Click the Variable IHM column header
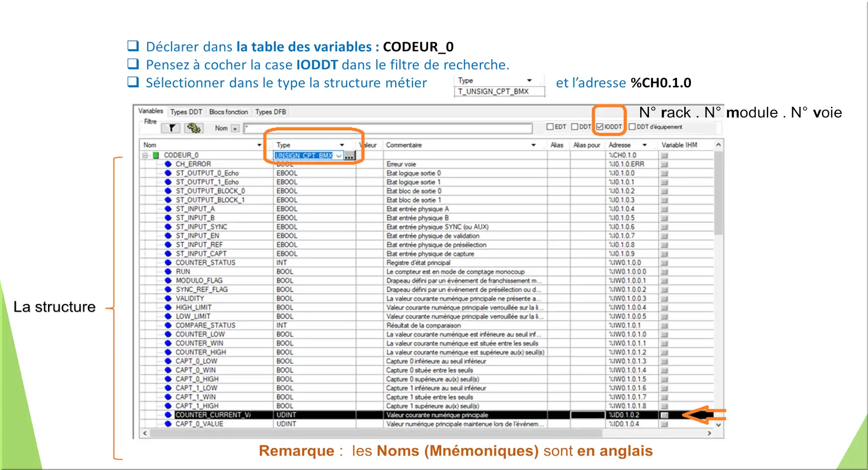 (679, 145)
